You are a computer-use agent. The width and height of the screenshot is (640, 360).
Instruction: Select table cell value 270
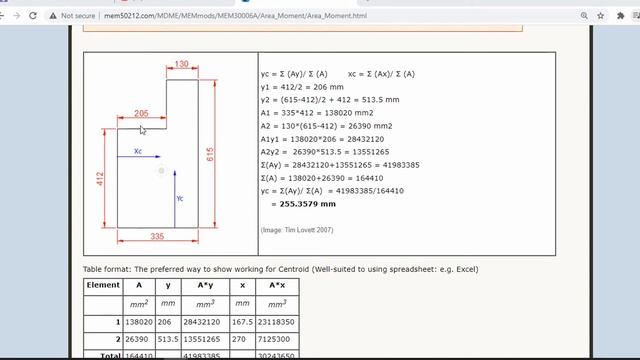click(x=238, y=339)
